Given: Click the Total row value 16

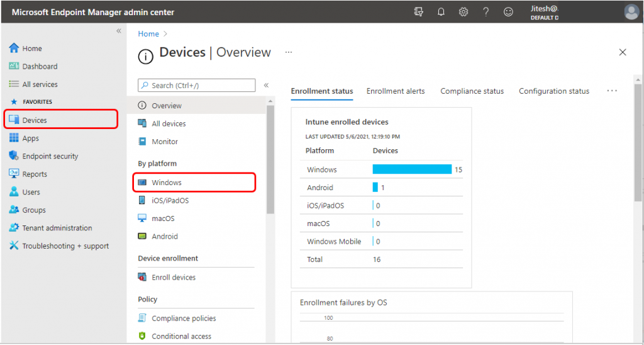Looking at the screenshot, I should 377,259.
